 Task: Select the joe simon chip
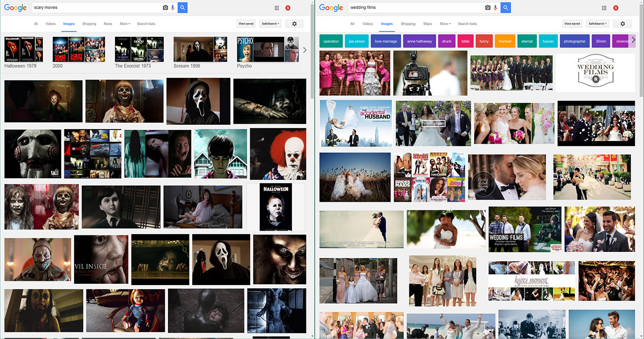(x=356, y=41)
